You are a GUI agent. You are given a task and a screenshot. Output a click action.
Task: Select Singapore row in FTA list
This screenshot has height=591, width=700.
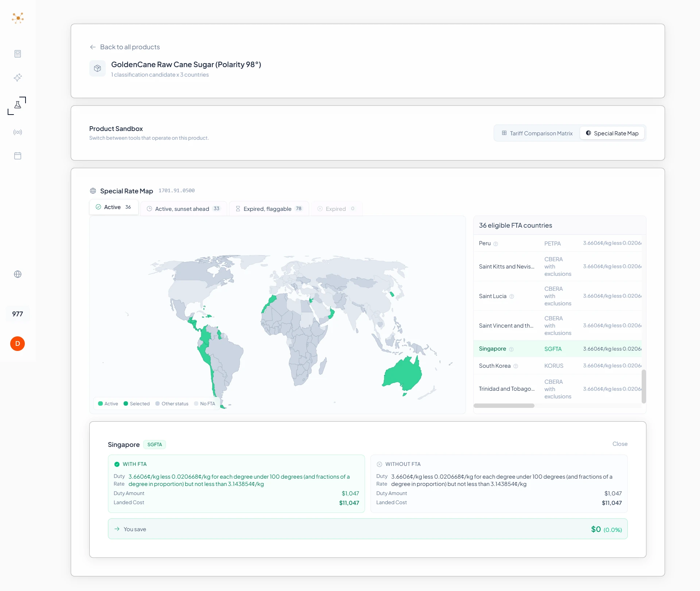[557, 349]
